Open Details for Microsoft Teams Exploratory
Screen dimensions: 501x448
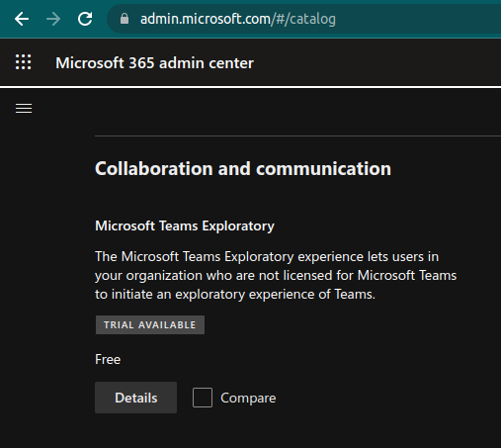coord(136,398)
